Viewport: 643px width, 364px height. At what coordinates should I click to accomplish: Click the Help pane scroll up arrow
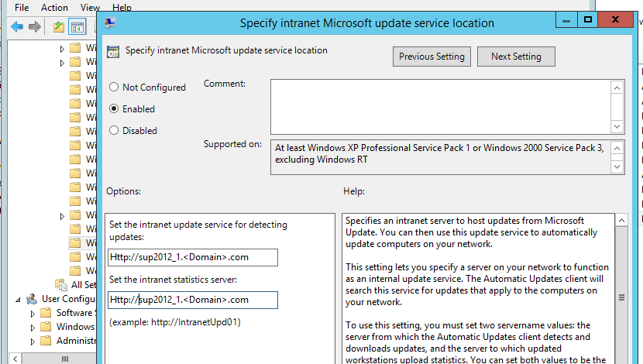tap(621, 221)
